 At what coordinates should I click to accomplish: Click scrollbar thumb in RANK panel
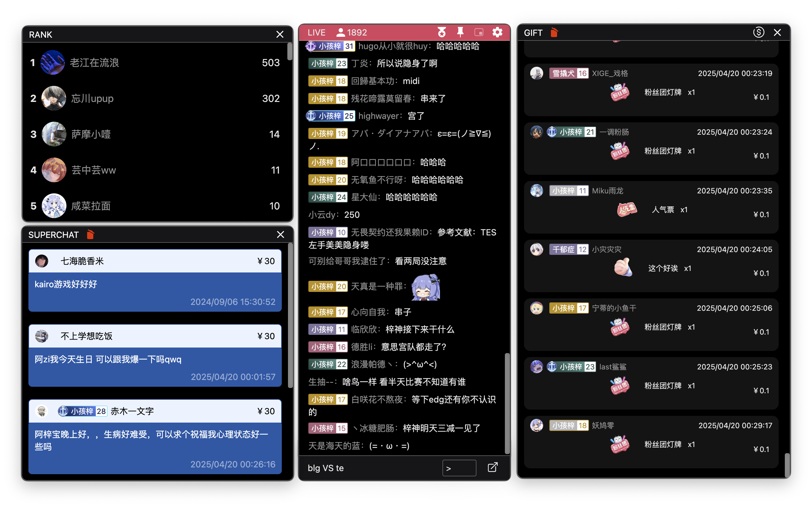[x=290, y=51]
